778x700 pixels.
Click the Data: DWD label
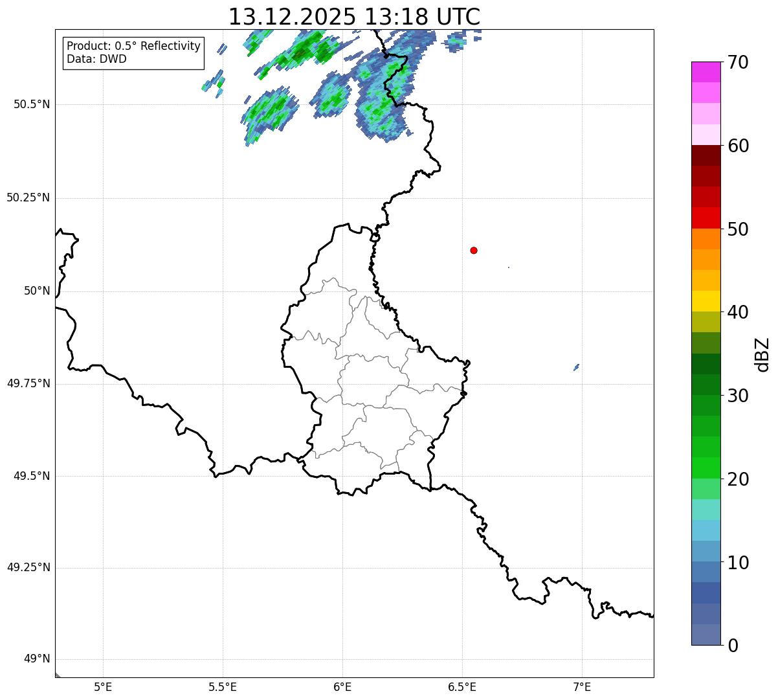coord(96,59)
